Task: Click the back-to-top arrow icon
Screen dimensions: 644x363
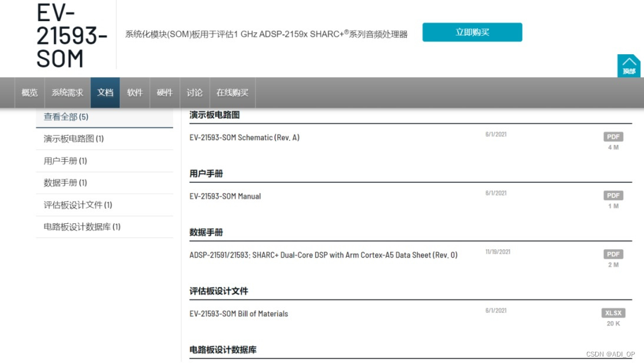Action: point(629,65)
